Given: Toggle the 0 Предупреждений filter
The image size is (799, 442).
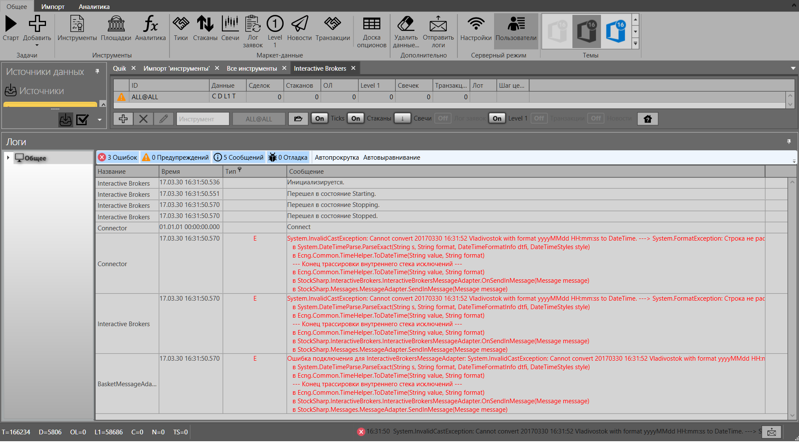Looking at the screenshot, I should 175,157.
